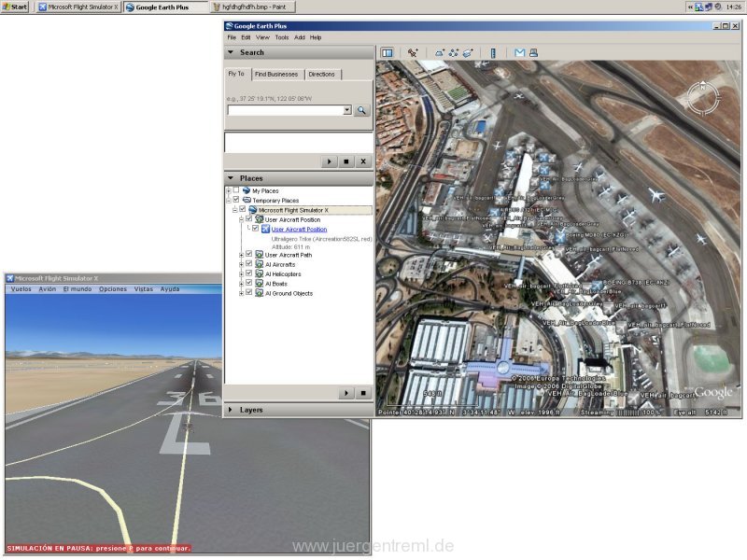747x560 pixels.
Task: Collapse the Places panel triangle
Action: point(231,178)
